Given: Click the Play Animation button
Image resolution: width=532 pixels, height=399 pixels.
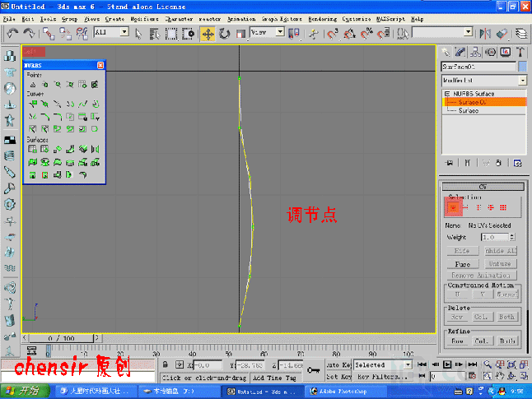Looking at the screenshot, I should point(447,364).
